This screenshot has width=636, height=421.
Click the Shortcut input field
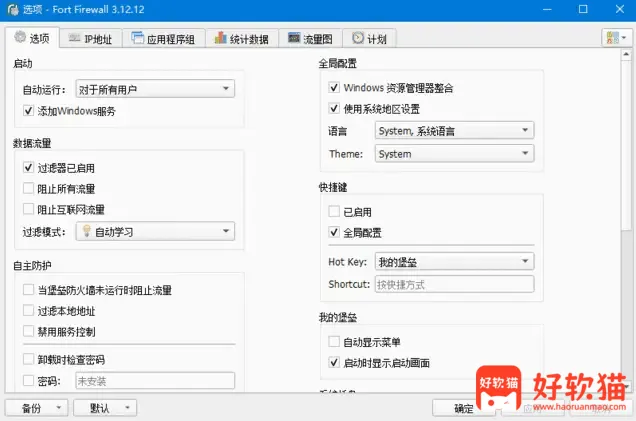454,284
